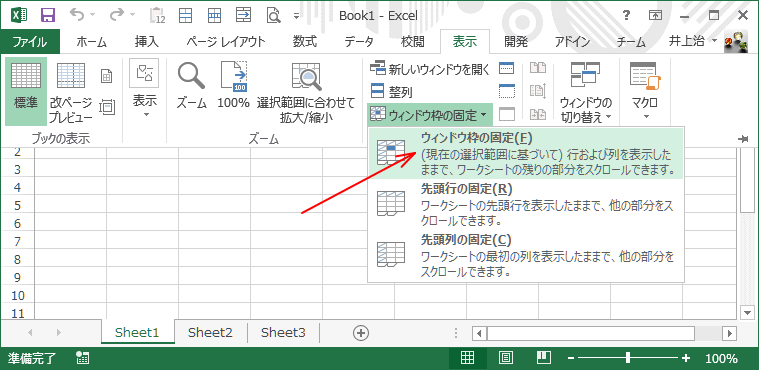Viewport: 759px width, 370px height.
Task: Open the ファイル tab
Action: click(x=30, y=42)
